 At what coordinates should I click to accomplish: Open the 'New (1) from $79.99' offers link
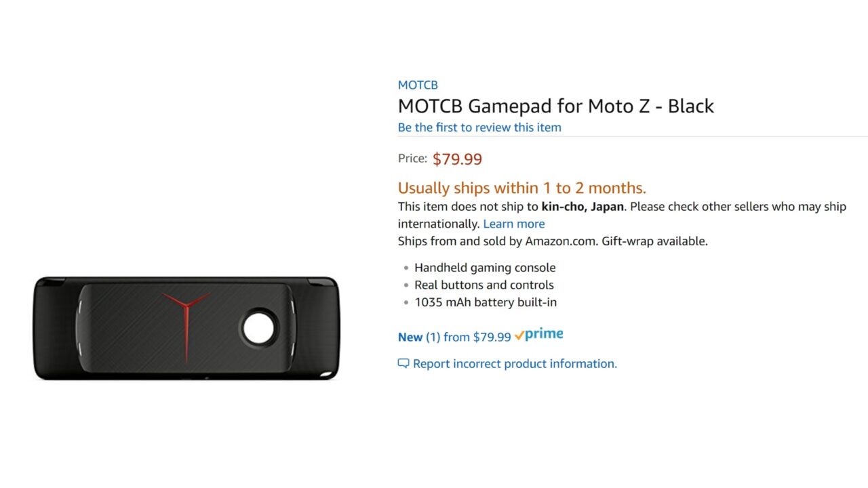pyautogui.click(x=454, y=337)
